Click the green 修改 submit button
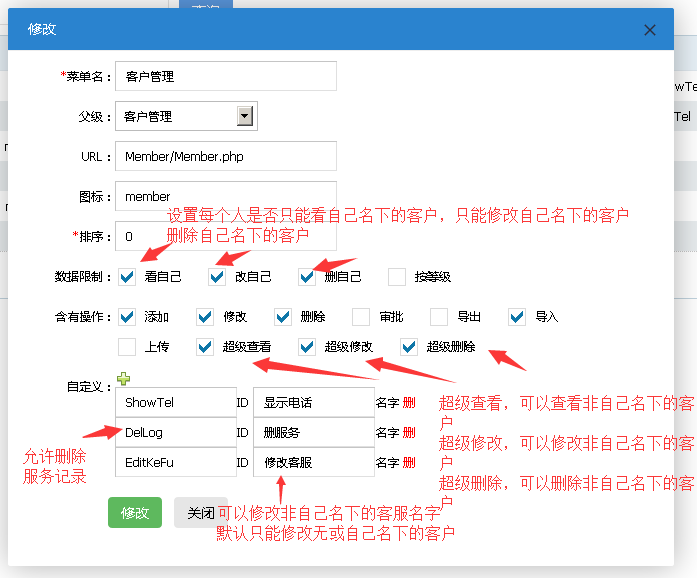This screenshot has width=697, height=578. 135,512
